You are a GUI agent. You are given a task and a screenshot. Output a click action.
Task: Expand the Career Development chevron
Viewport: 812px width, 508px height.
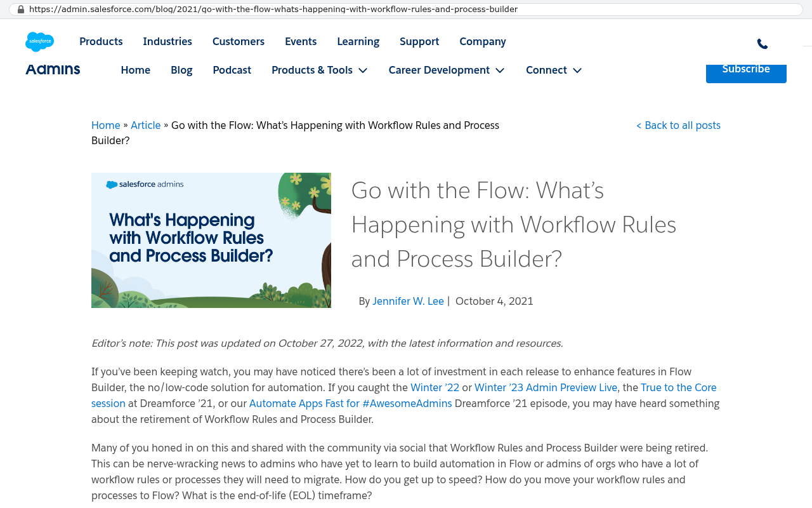(500, 70)
